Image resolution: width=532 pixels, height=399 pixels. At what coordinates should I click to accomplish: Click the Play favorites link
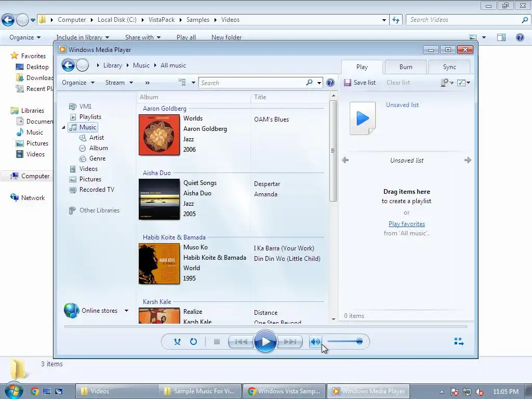pos(406,224)
